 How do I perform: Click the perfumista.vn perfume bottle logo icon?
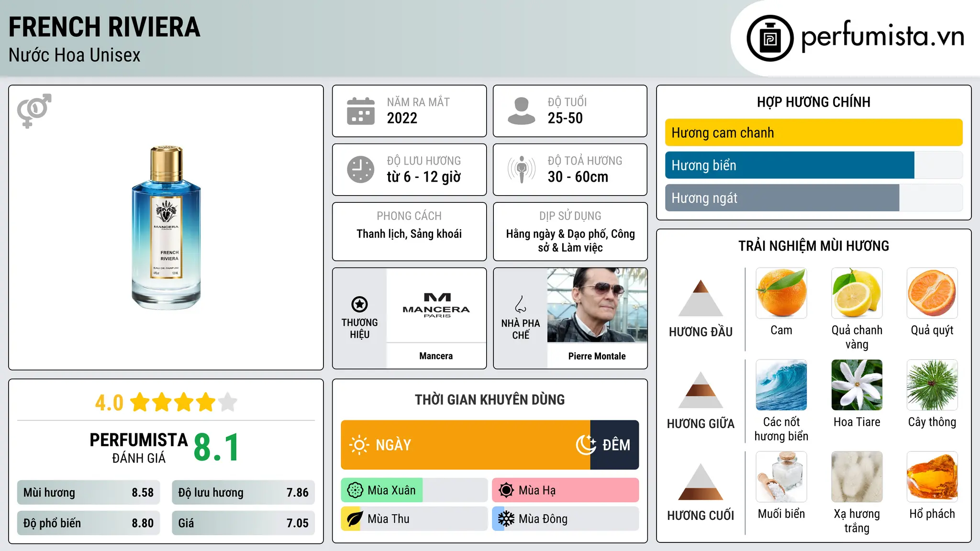[770, 38]
